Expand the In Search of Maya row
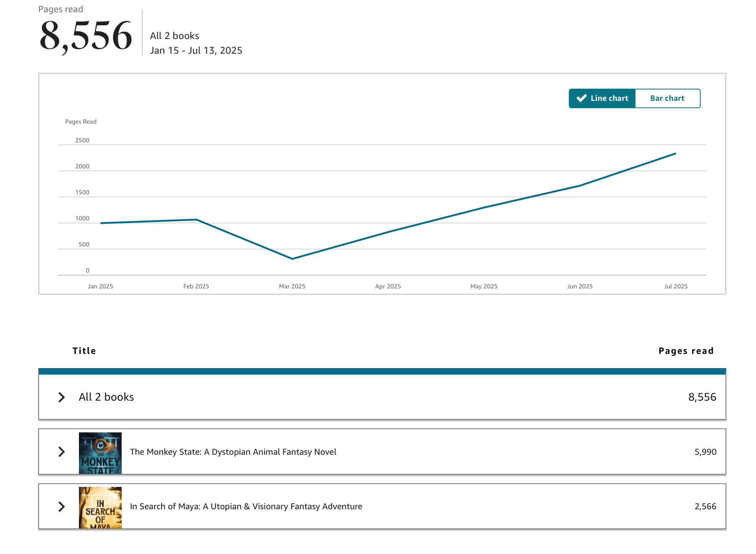The height and width of the screenshot is (554, 756). click(61, 506)
